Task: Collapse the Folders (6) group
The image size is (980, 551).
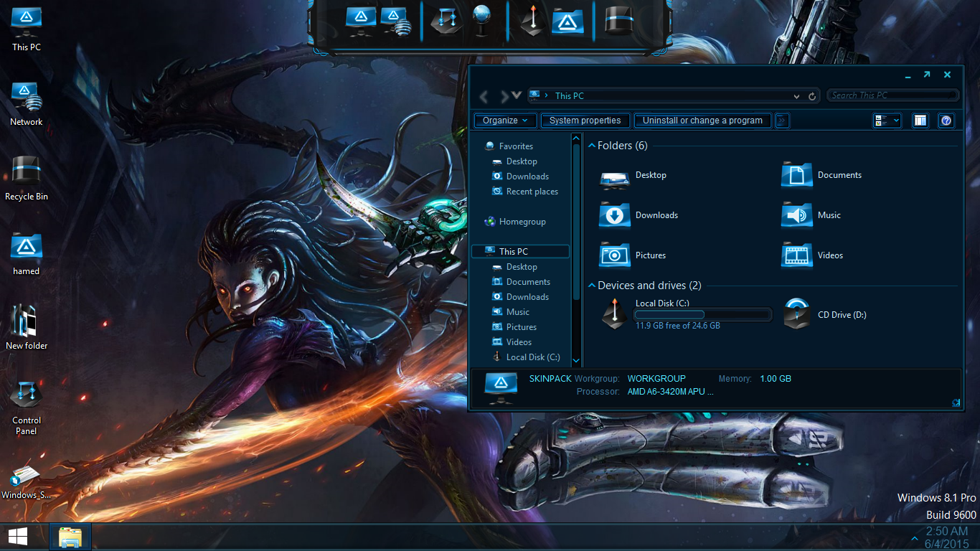Action: pyautogui.click(x=592, y=146)
